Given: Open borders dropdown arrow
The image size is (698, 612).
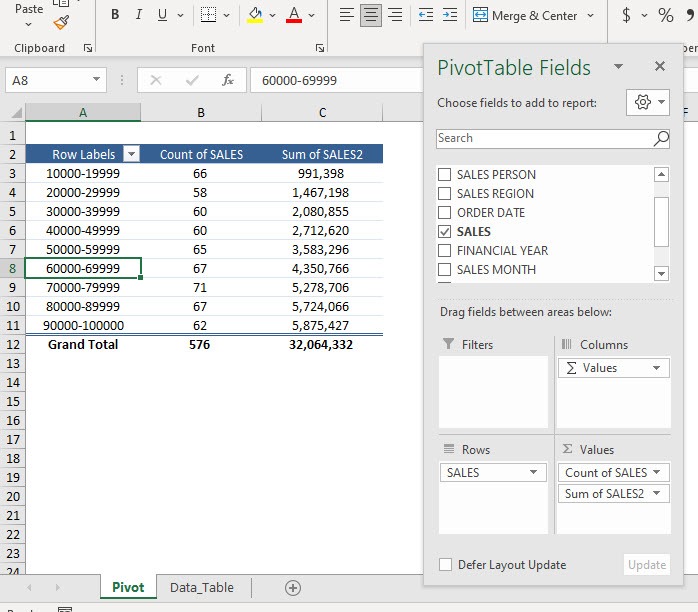Looking at the screenshot, I should [227, 16].
